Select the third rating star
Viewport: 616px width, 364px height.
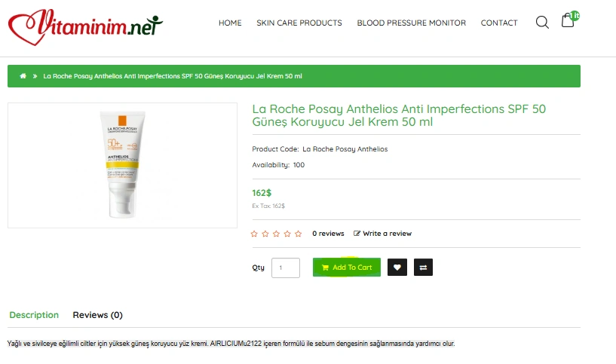276,234
